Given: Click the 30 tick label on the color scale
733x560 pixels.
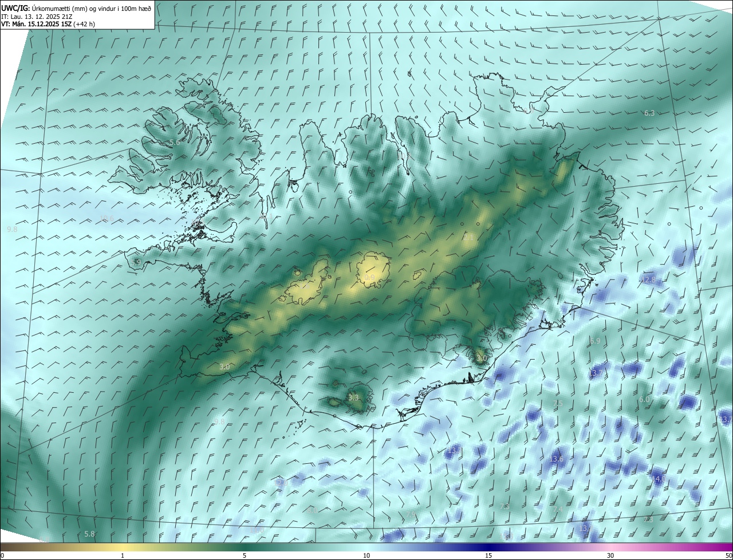Looking at the screenshot, I should 610,555.
